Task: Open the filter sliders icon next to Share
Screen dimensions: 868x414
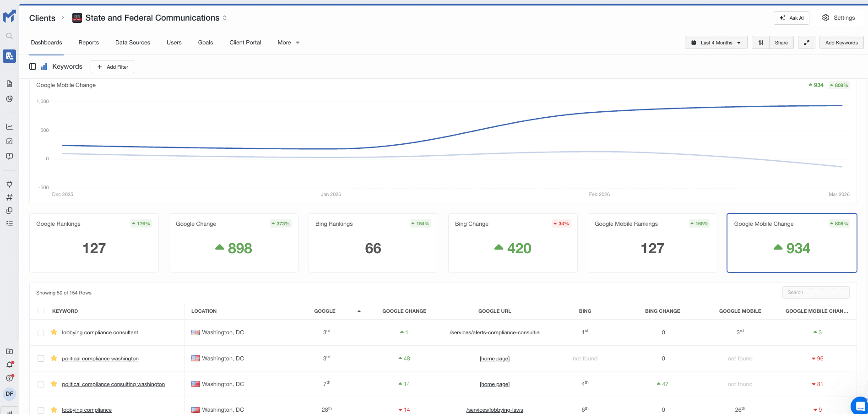Action: (x=760, y=43)
